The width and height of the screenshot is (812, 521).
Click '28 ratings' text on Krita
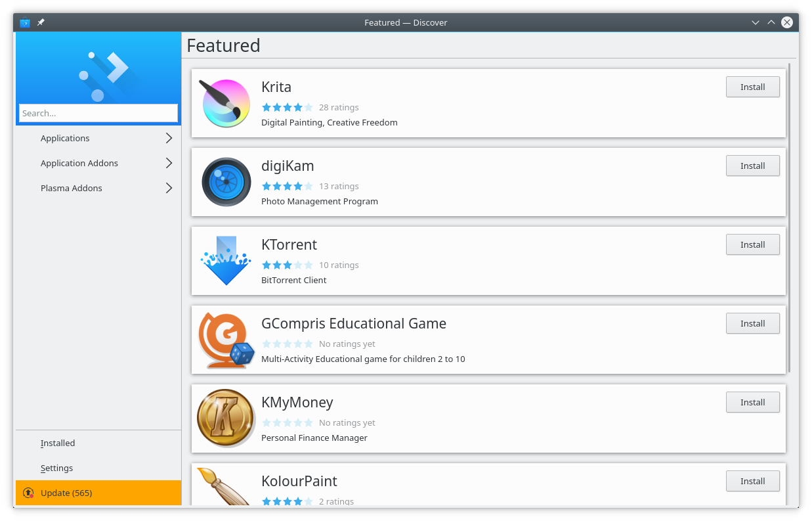[x=339, y=107]
